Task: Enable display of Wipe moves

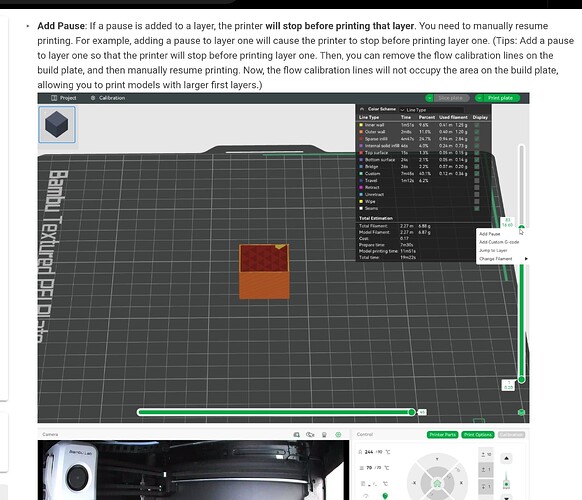Action: 477,202
